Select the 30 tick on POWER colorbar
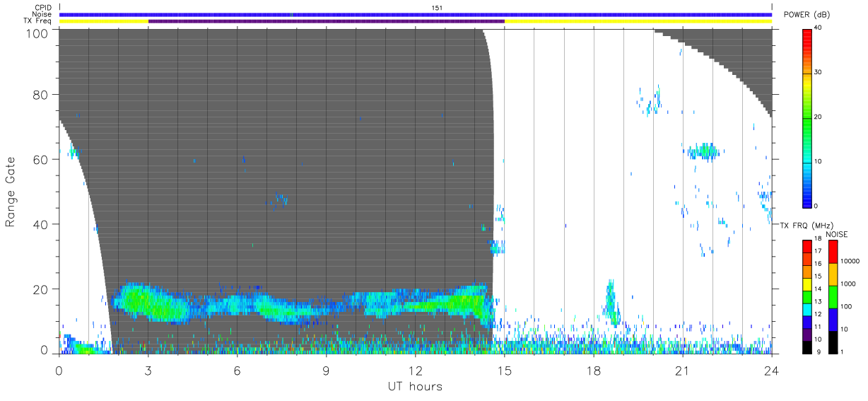 [x=818, y=73]
